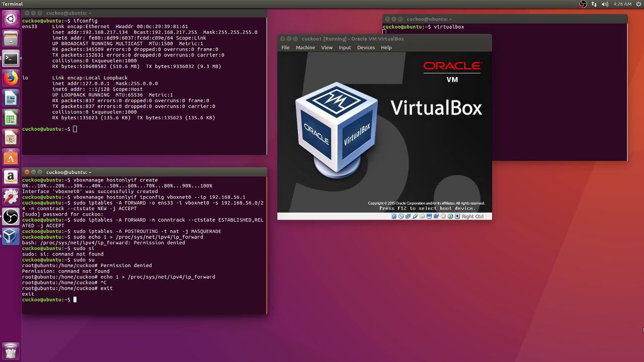The width and height of the screenshot is (644, 362).
Task: Open the Machine menu in VirtualBox VM
Action: 305,47
